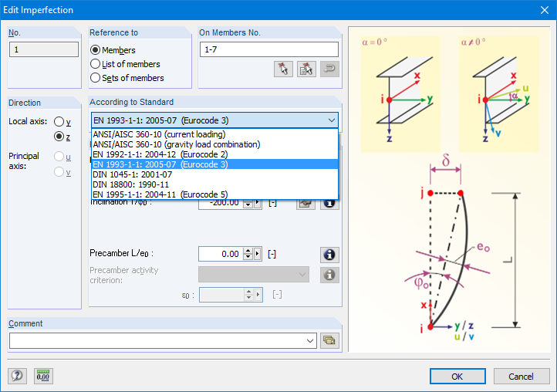Click the Comment text field
This screenshot has width=557, height=392.
pos(157,341)
